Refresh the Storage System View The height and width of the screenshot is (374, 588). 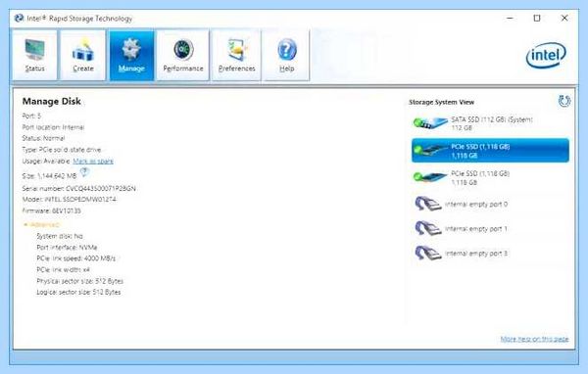(x=564, y=101)
